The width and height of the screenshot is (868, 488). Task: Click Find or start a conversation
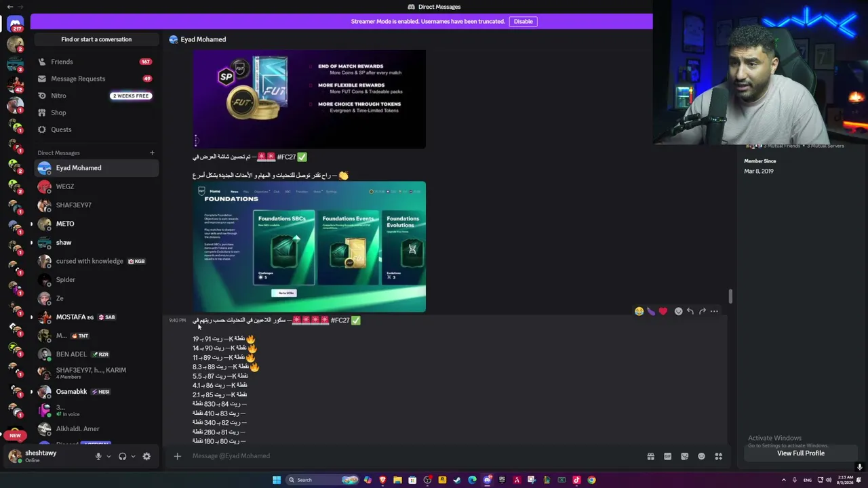(96, 39)
